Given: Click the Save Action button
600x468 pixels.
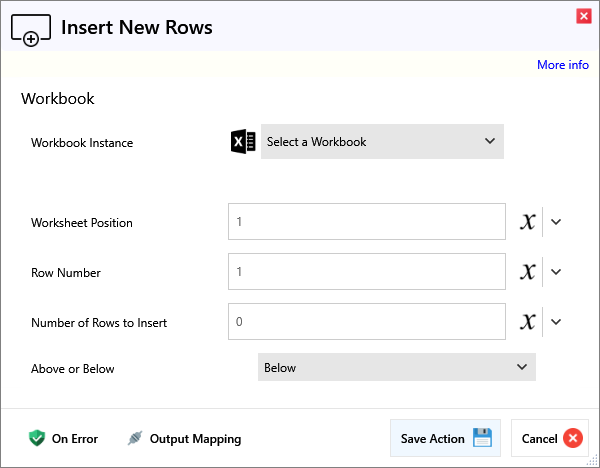Looking at the screenshot, I should [x=445, y=438].
